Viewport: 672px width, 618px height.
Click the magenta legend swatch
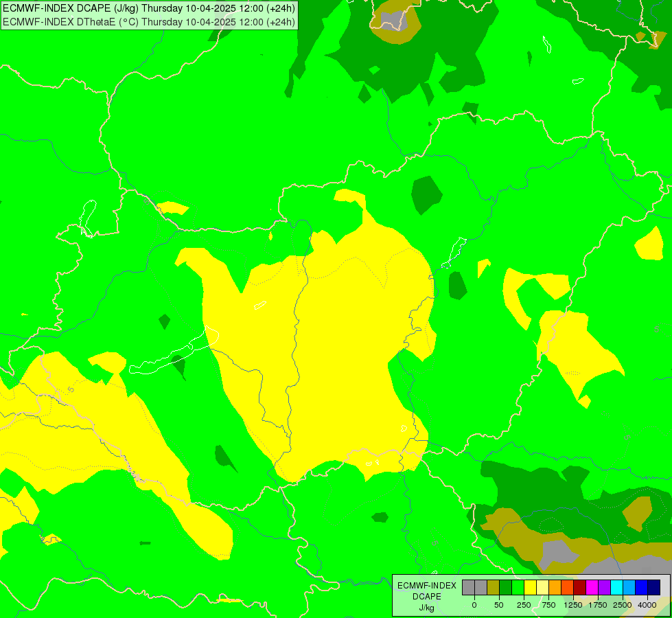coord(592,587)
